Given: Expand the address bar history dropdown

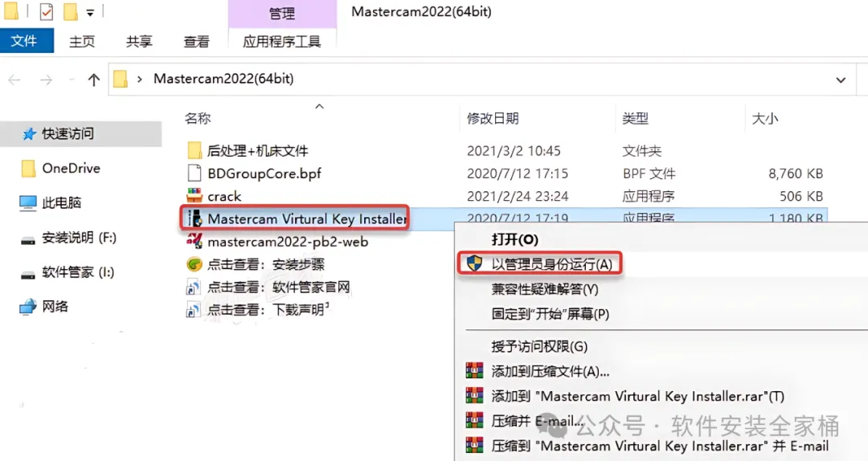Looking at the screenshot, I should tap(841, 80).
